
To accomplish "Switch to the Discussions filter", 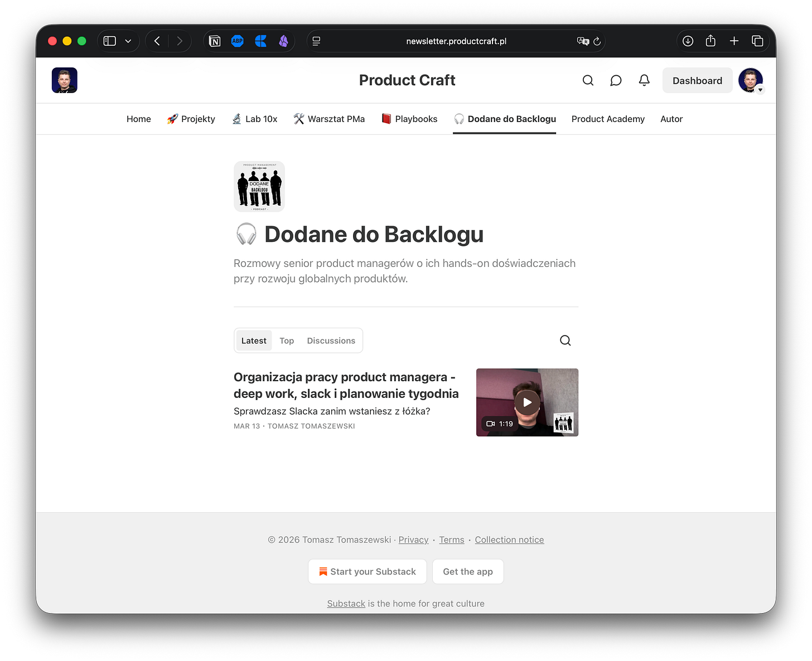I will coord(331,341).
